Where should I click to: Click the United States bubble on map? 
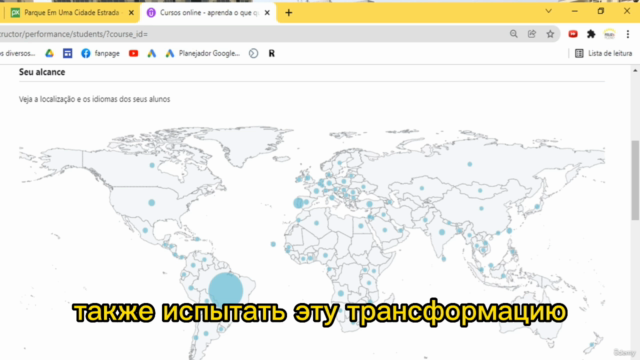(x=151, y=202)
